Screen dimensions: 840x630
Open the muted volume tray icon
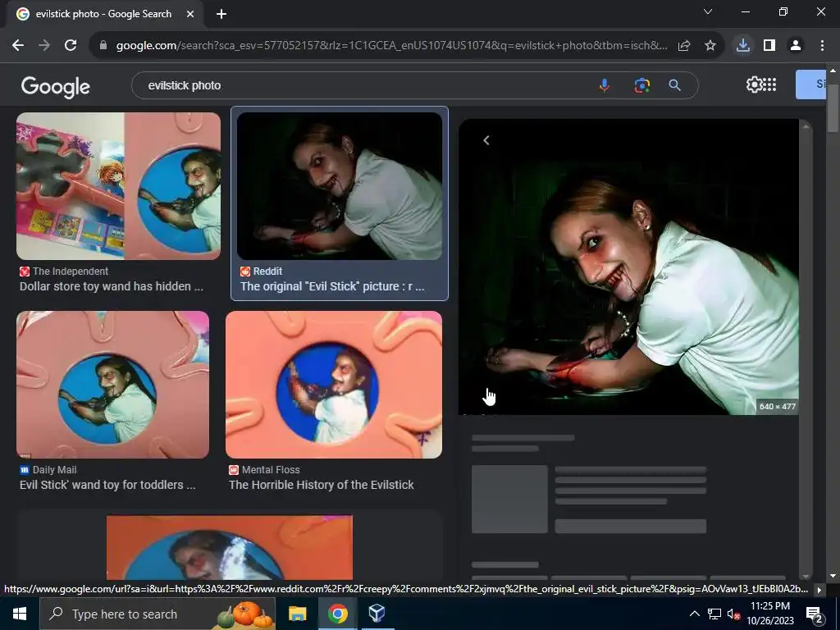click(733, 614)
